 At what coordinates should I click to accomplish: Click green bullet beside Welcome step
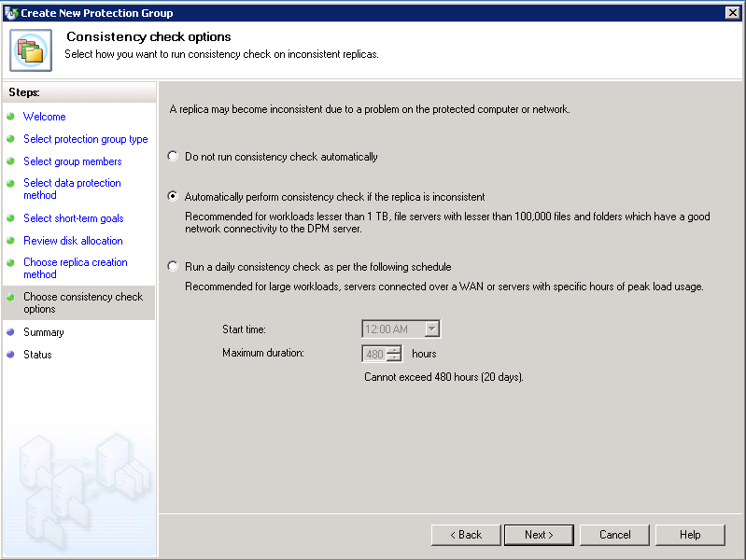coord(10,116)
